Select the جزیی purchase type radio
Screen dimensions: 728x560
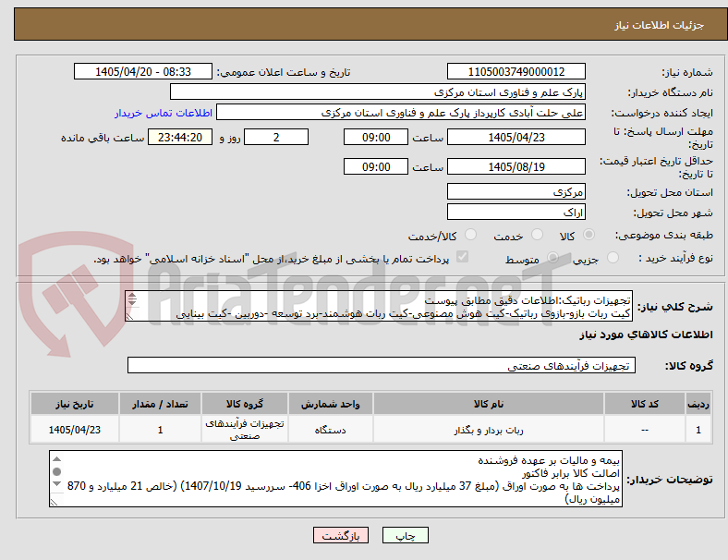pyautogui.click(x=613, y=257)
